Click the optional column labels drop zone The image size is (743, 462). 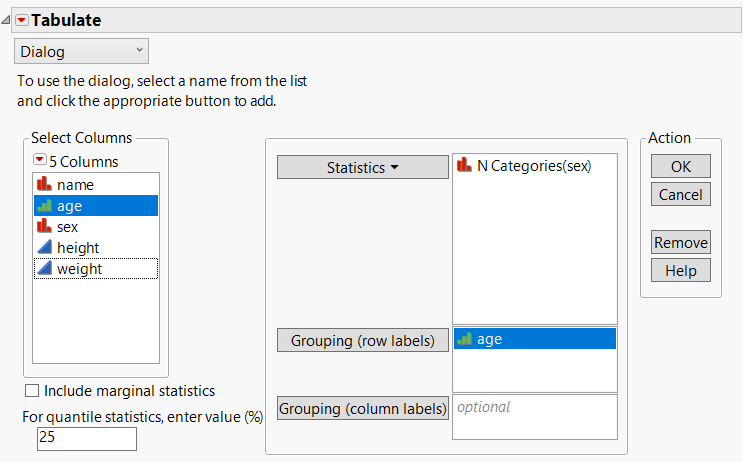(534, 416)
